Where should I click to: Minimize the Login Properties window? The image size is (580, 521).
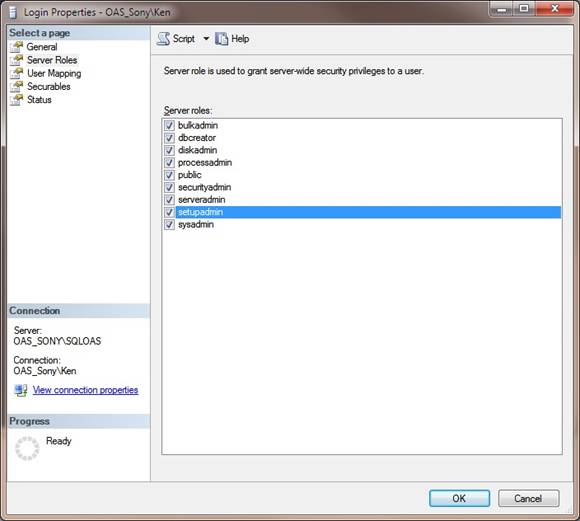click(x=501, y=9)
